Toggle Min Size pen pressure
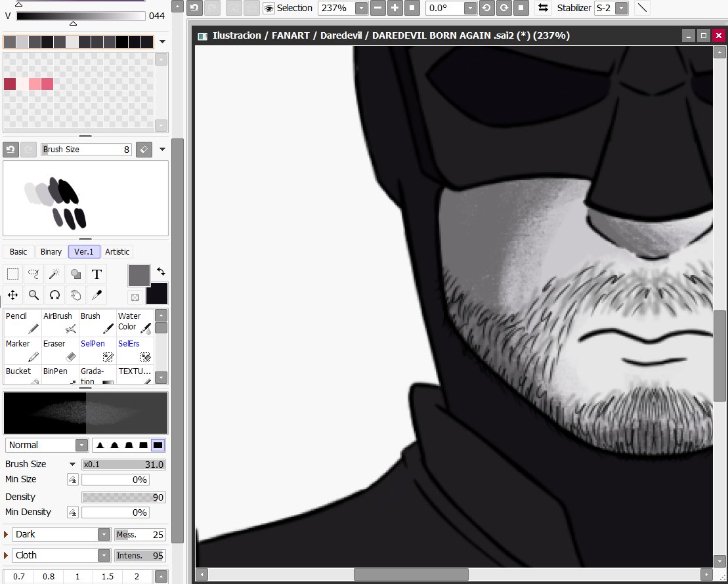This screenshot has height=584, width=728. (73, 480)
